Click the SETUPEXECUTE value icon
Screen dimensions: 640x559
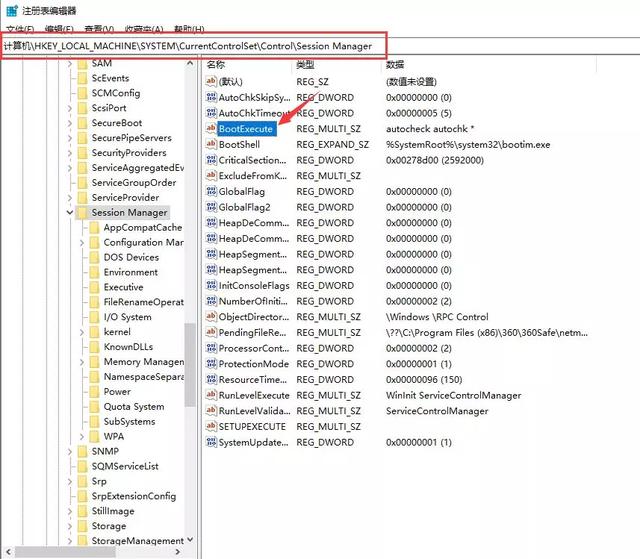(211, 427)
